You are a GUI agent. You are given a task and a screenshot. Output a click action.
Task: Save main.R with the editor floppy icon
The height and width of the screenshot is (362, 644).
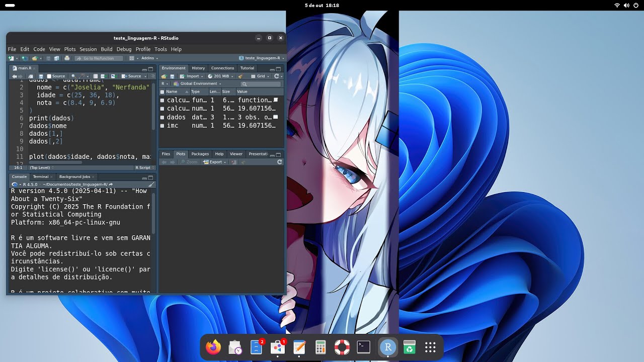pyautogui.click(x=41, y=76)
